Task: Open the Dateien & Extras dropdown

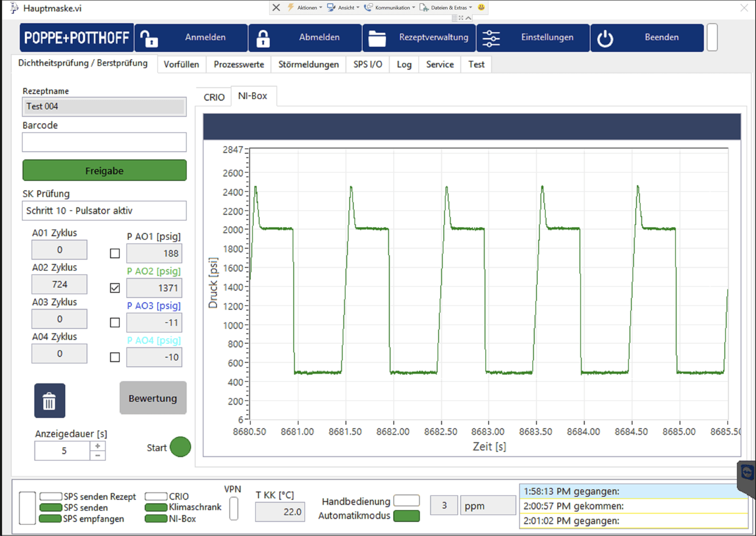Action: pyautogui.click(x=450, y=7)
